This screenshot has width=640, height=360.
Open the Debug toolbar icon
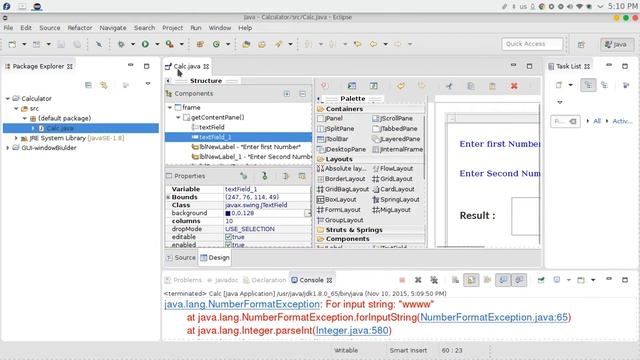coord(121,44)
